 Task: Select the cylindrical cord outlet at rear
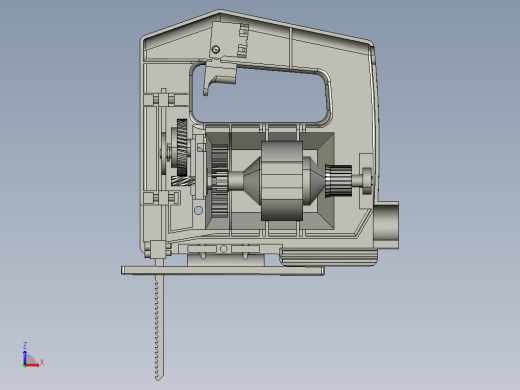(x=386, y=225)
